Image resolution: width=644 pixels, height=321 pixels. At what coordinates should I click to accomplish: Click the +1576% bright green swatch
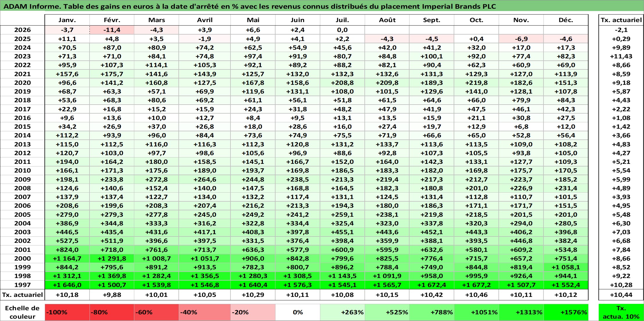pyautogui.click(x=566, y=312)
